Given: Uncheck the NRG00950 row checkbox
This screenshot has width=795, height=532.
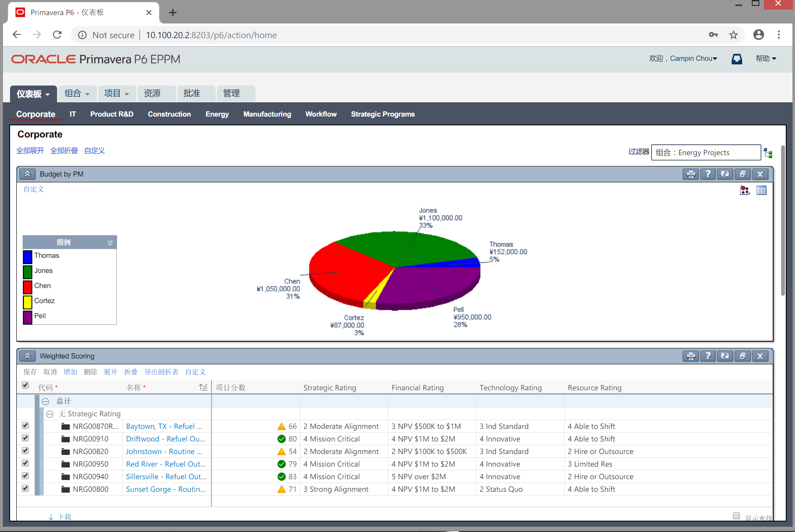Looking at the screenshot, I should (25, 463).
